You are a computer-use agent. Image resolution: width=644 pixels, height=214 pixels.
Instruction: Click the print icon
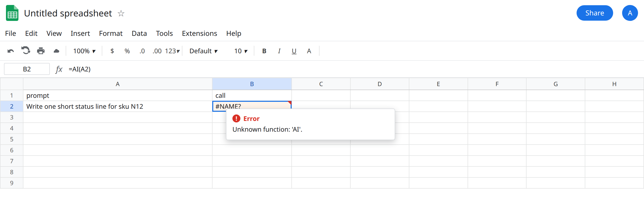coord(41,51)
